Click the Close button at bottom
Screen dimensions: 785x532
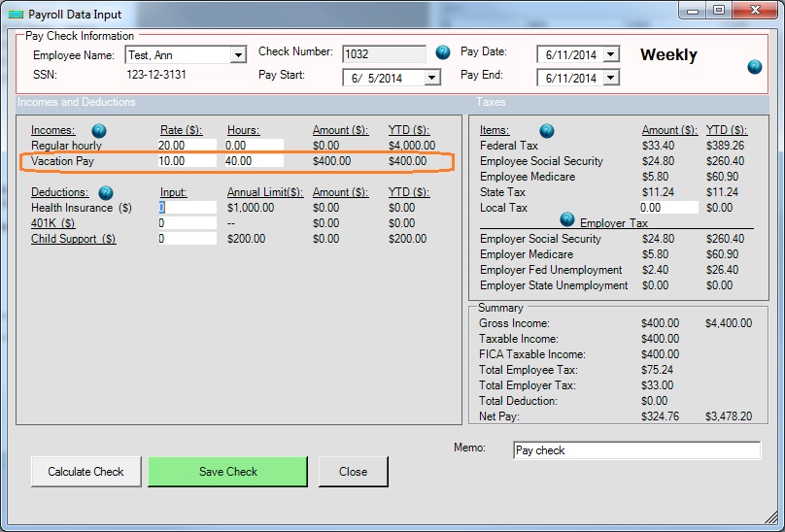point(353,472)
